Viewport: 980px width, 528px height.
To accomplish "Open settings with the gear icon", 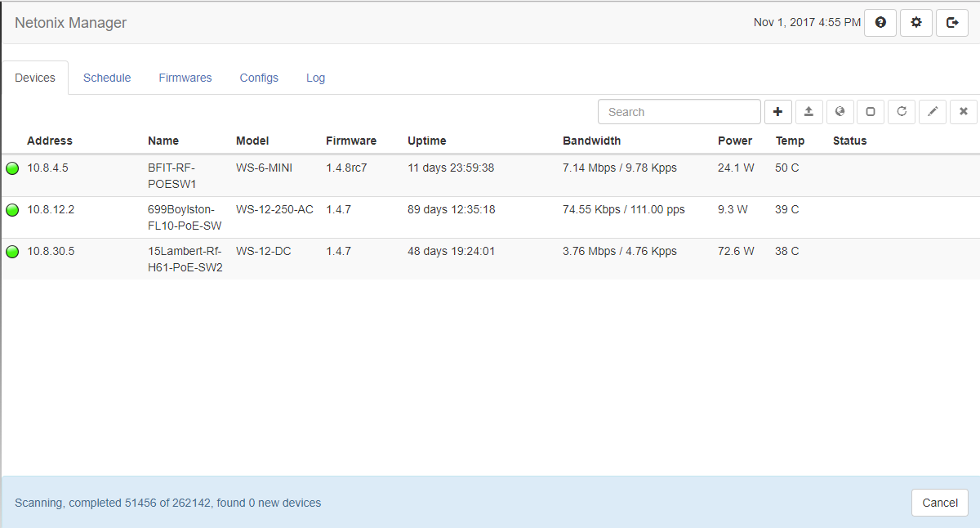I will tap(916, 23).
